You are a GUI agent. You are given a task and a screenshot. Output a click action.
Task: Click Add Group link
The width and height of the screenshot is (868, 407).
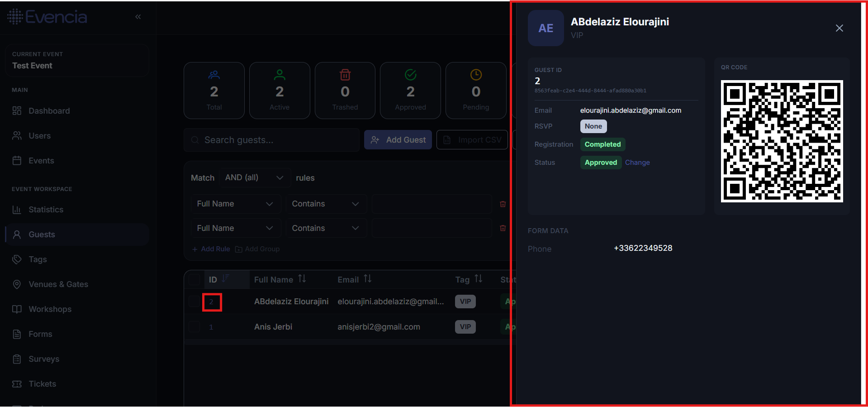(257, 249)
